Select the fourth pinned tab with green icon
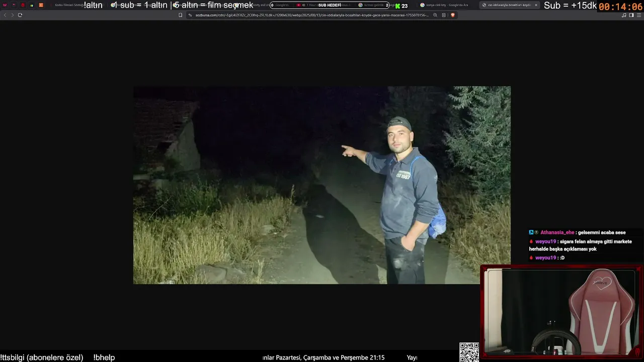Screen dimensions: 644x362 pyautogui.click(x=32, y=5)
